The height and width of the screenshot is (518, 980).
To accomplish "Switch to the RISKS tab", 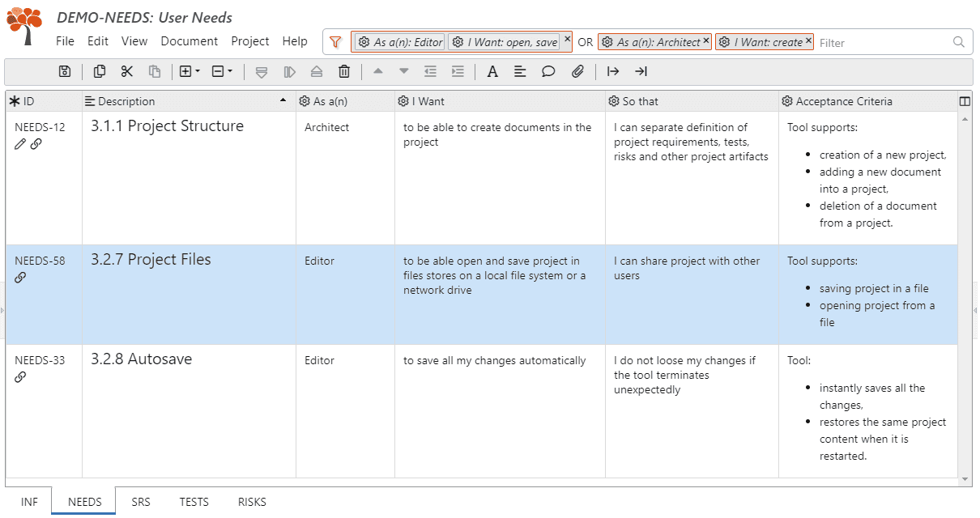I will pyautogui.click(x=252, y=502).
